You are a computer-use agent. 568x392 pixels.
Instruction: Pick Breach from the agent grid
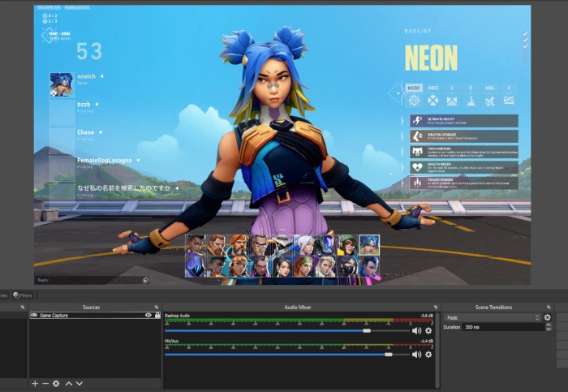click(217, 245)
